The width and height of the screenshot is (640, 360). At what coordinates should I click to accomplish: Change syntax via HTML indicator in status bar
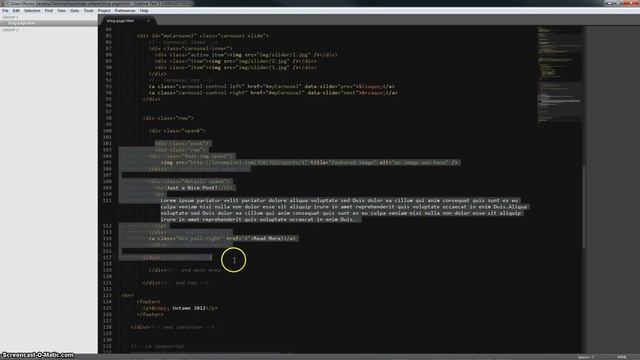[x=622, y=357]
